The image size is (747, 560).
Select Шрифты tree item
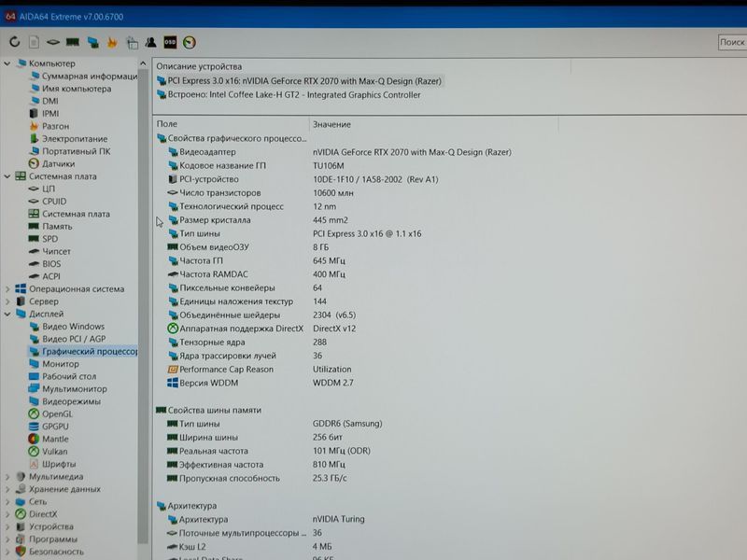(52, 464)
